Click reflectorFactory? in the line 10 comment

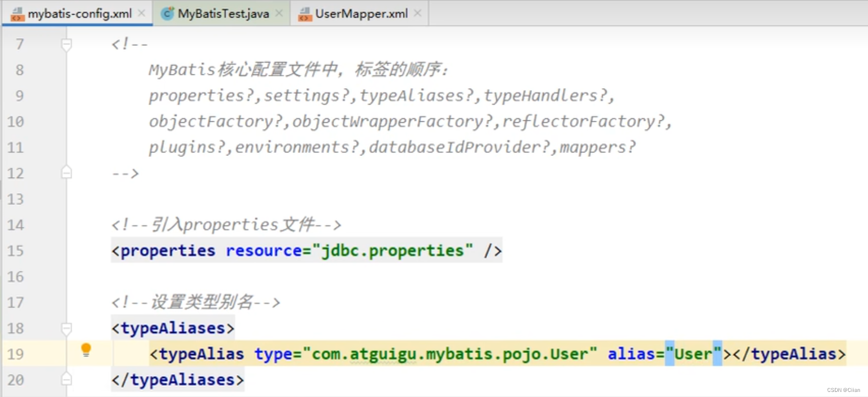[x=583, y=122]
